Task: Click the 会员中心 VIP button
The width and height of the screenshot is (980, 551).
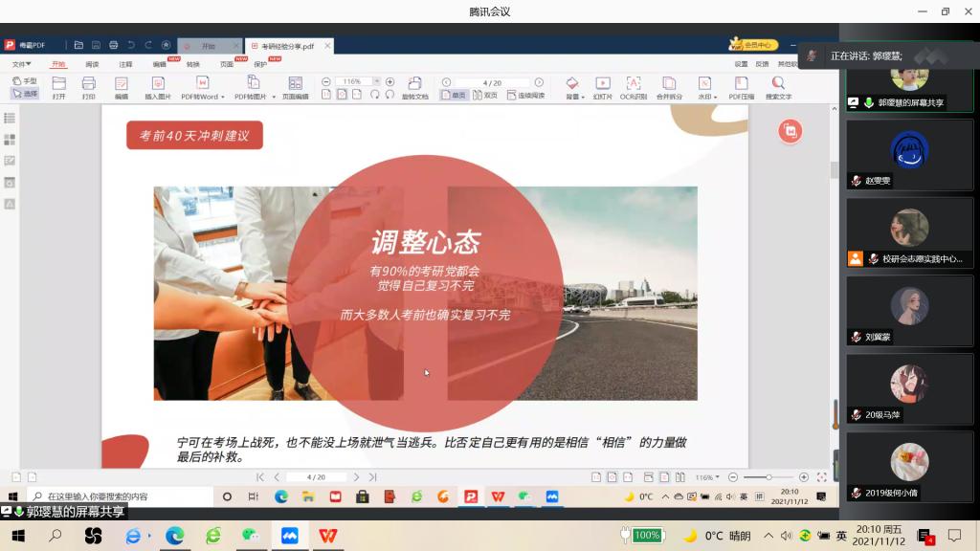Action: [755, 45]
